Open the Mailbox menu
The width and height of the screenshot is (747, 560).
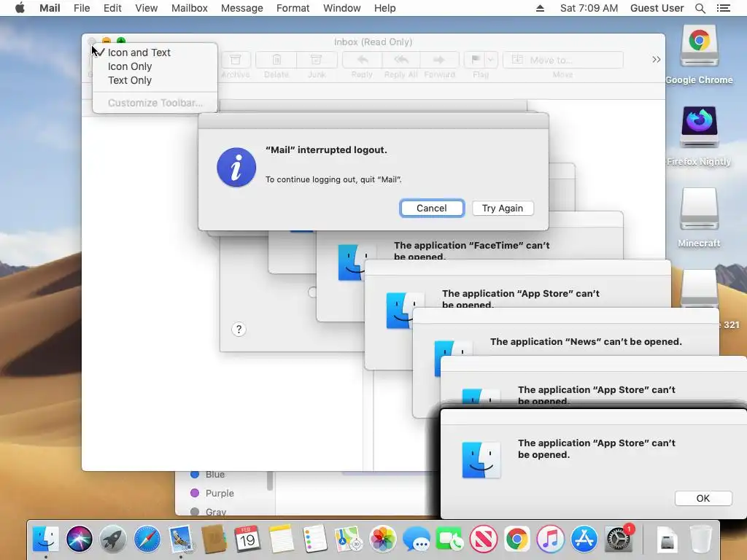click(190, 8)
